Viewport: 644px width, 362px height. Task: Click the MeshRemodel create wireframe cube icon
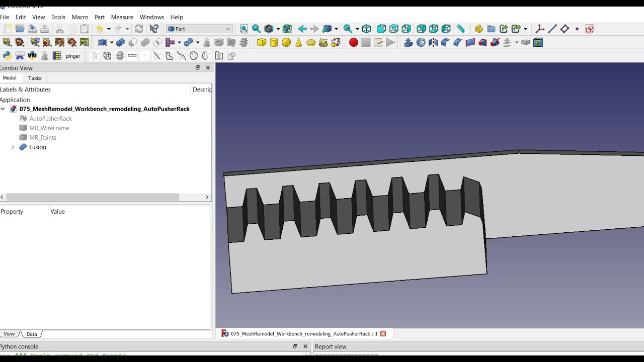coord(107,56)
